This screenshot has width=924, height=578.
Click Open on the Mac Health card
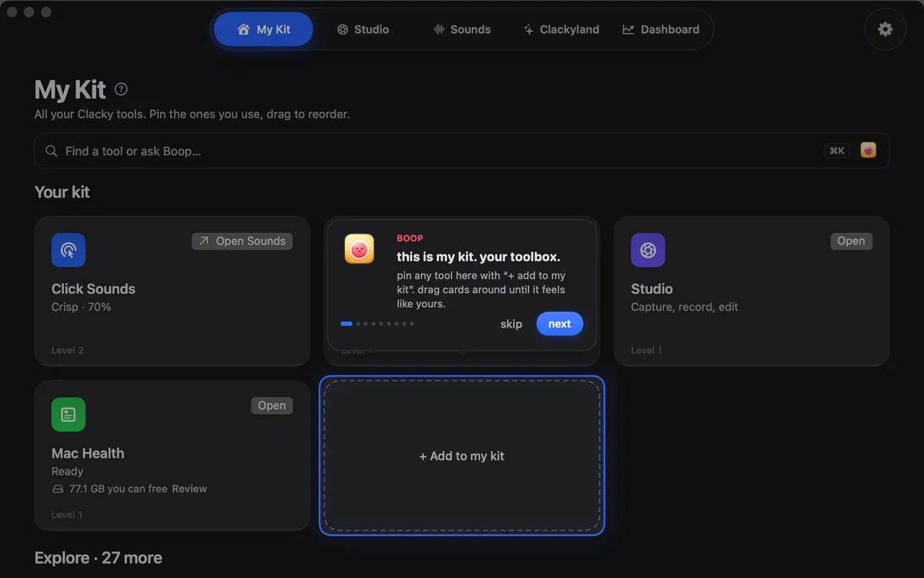click(272, 406)
